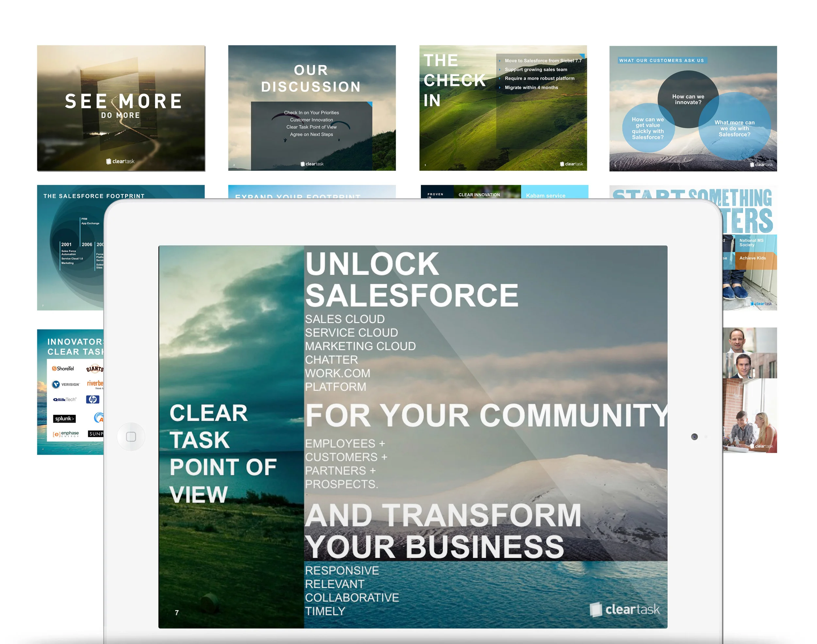The width and height of the screenshot is (817, 644).
Task: Click the VeriSign logo
Action: tap(66, 384)
